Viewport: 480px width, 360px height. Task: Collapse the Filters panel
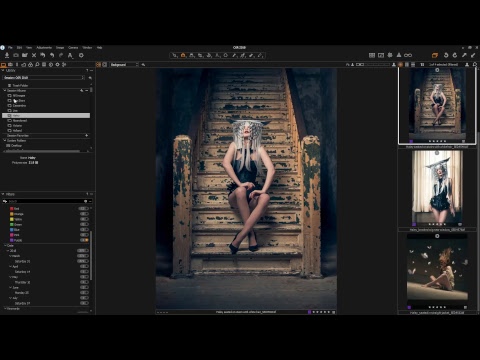(x=3, y=194)
